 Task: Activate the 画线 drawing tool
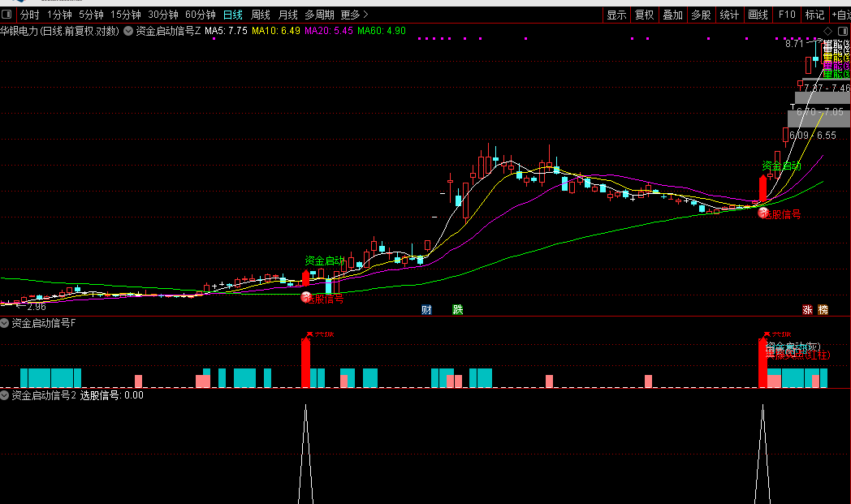pos(758,15)
